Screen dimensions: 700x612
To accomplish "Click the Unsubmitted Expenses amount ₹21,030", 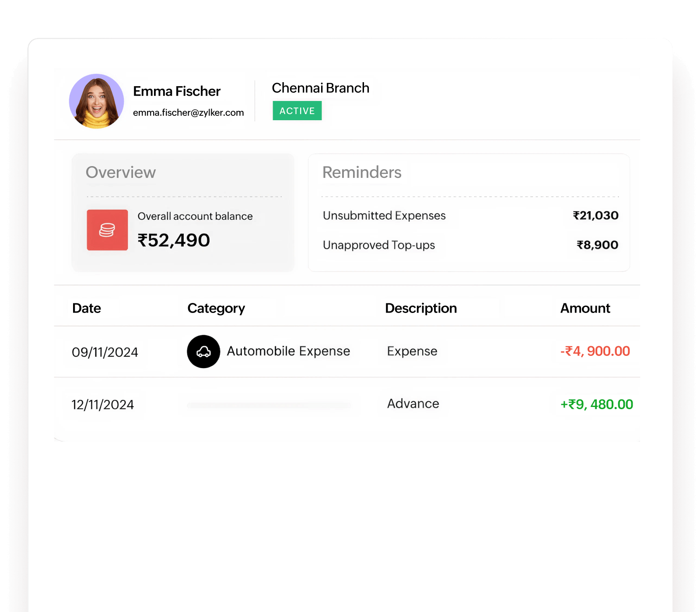I will 595,215.
